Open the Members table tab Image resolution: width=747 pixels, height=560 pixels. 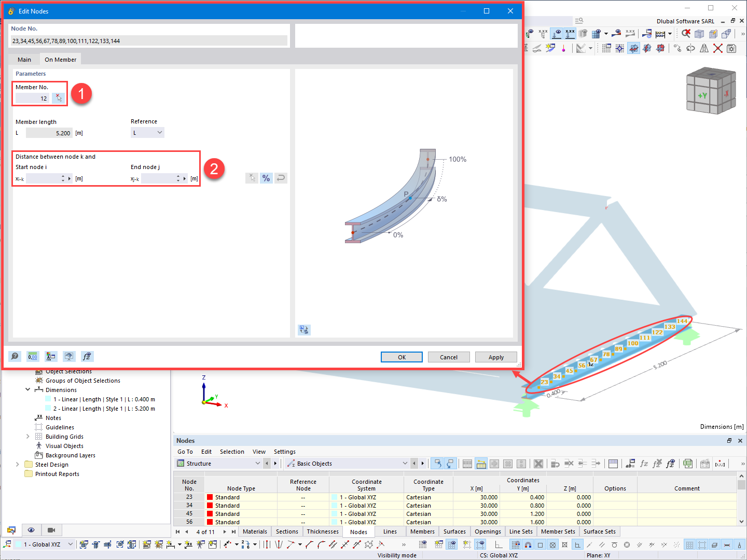422,531
